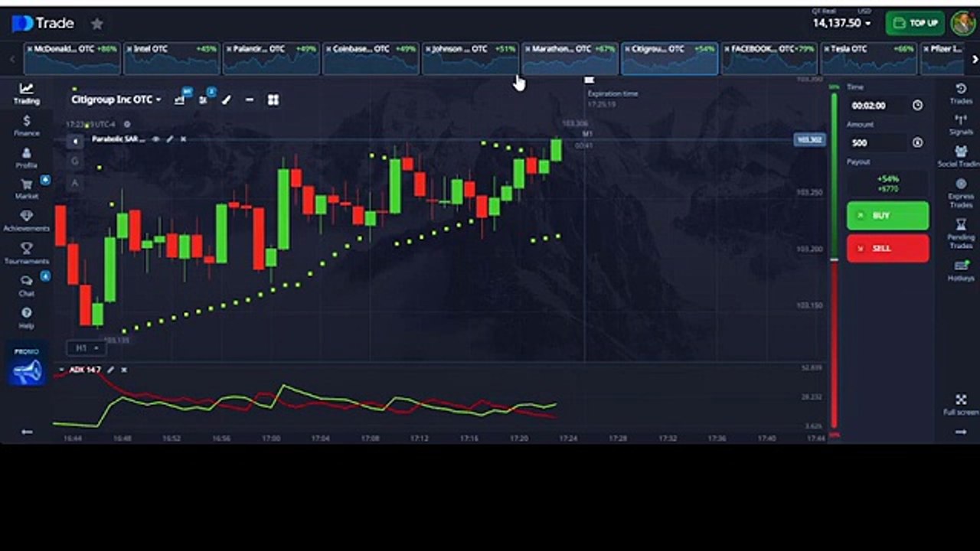This screenshot has width=980, height=551.
Task: Toggle Parabolic SAR indicator visibility
Action: 156,139
